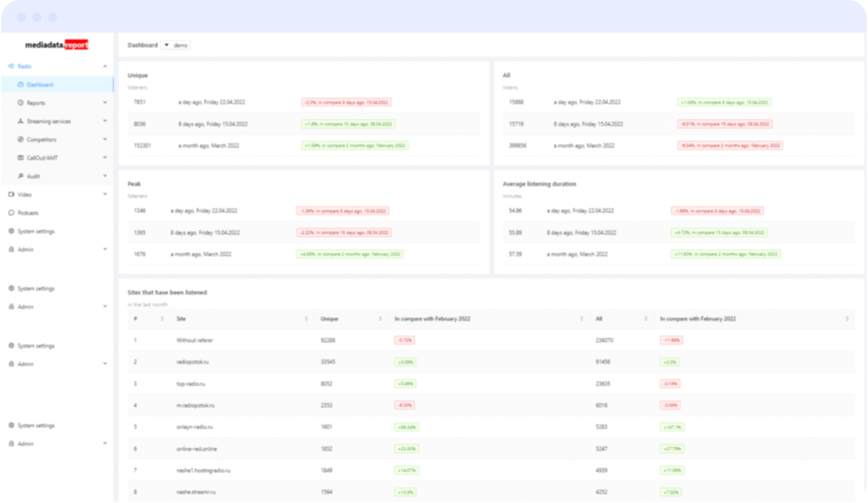
Task: Click the radiopotok.ru site row
Action: click(491, 362)
